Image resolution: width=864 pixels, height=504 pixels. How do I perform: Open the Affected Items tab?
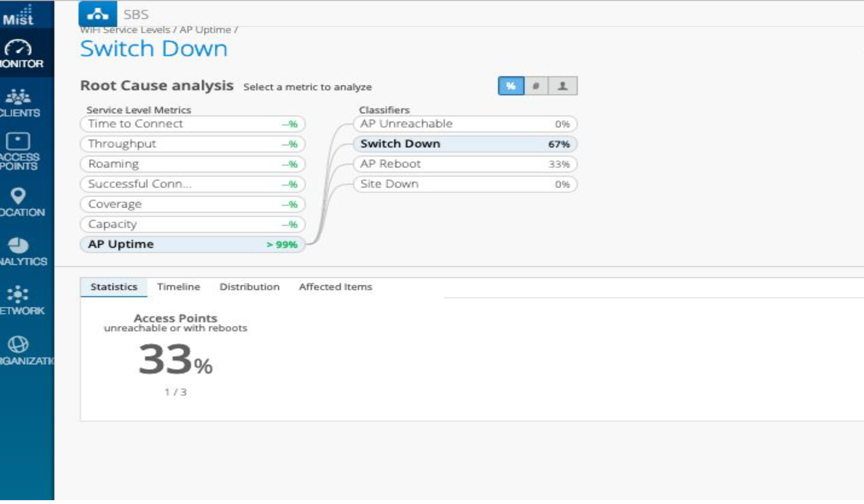coord(335,287)
